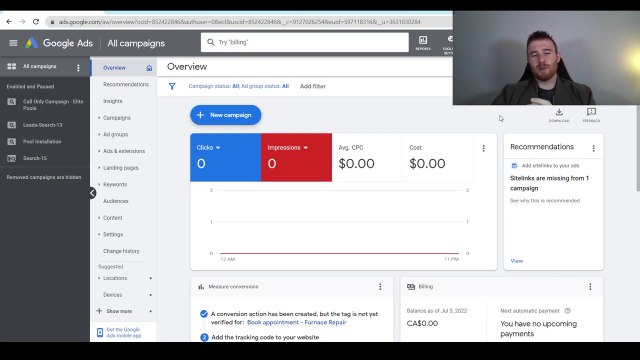Click the Overview home icon

click(x=149, y=68)
